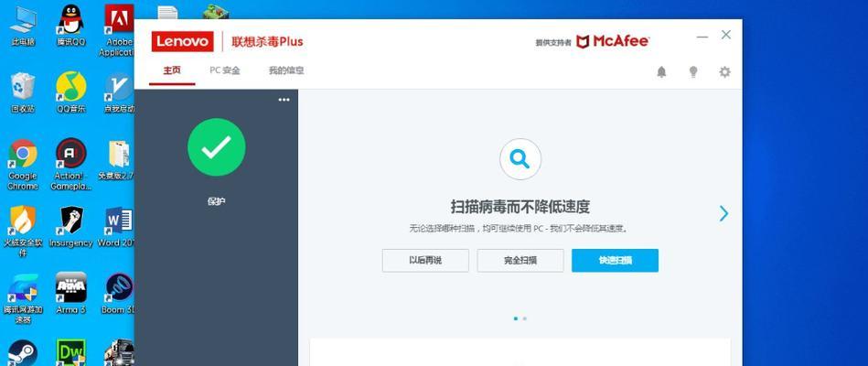This screenshot has height=366, width=868.
Task: Select the 点我启动 desktop shortcut
Action: [x=119, y=92]
